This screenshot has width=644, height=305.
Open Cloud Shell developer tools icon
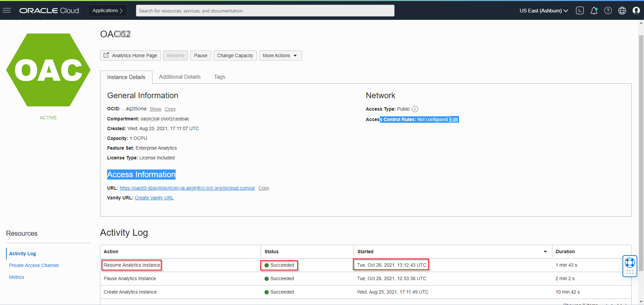click(580, 11)
